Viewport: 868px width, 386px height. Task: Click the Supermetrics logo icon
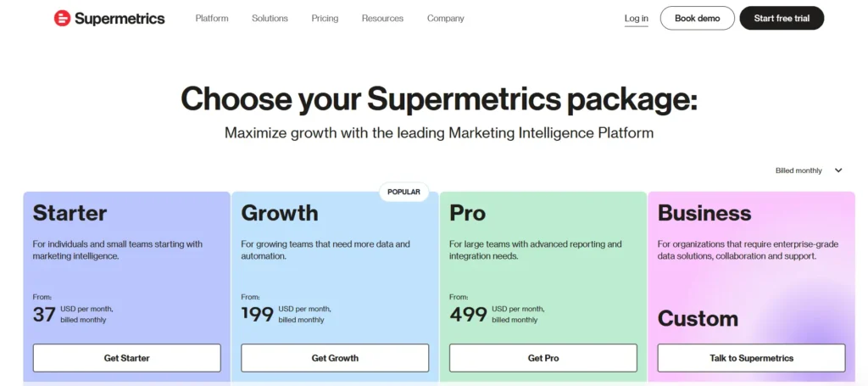point(63,18)
